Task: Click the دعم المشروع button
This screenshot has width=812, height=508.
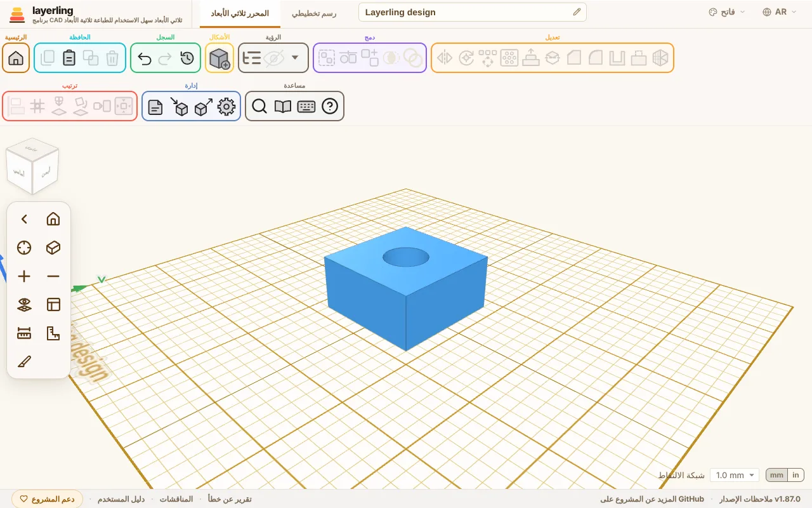Action: 48,499
